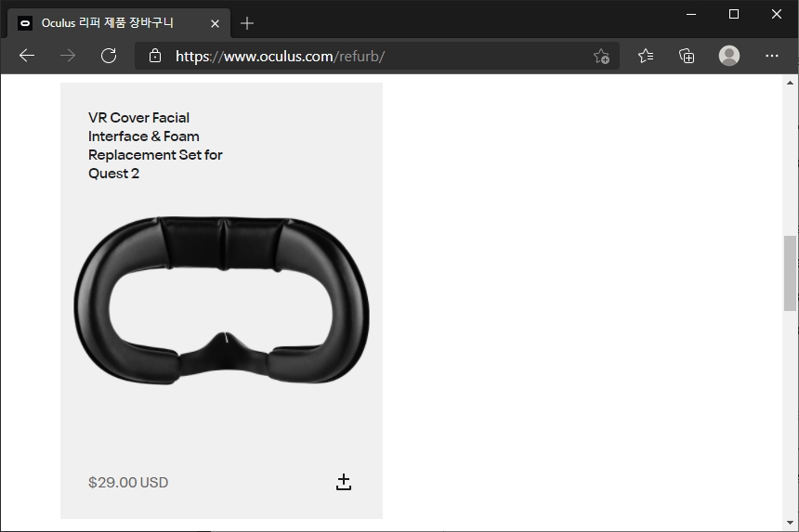The height and width of the screenshot is (532, 799).
Task: Click the scrollbar down arrow
Action: tap(790, 523)
